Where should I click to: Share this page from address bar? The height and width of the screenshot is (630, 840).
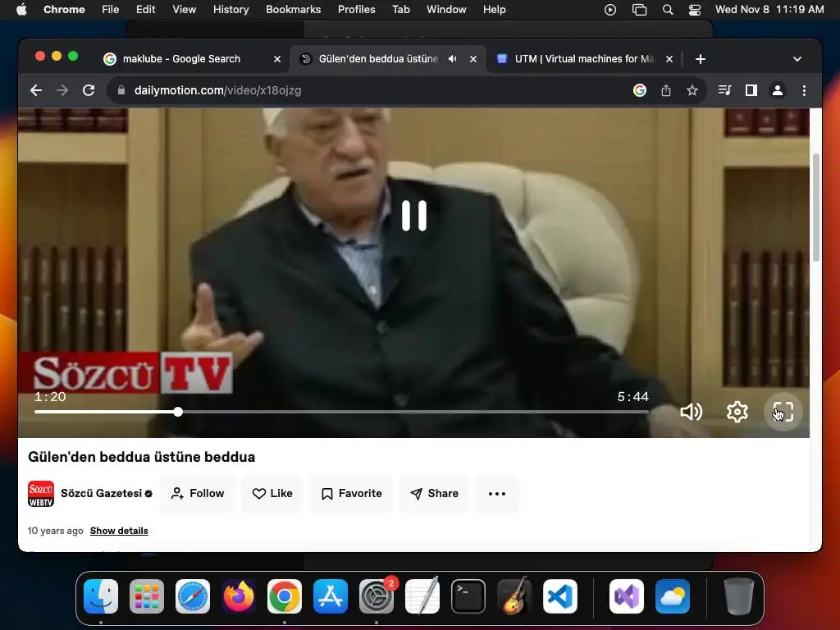point(666,90)
